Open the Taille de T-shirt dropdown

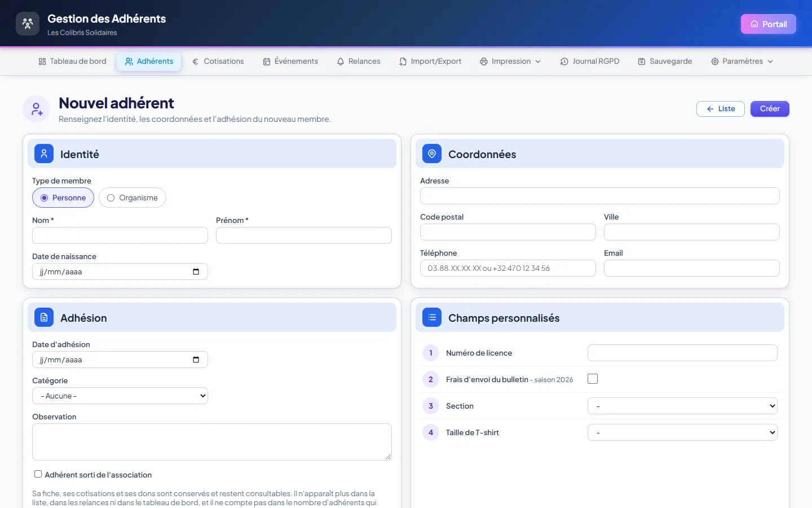[x=682, y=432]
